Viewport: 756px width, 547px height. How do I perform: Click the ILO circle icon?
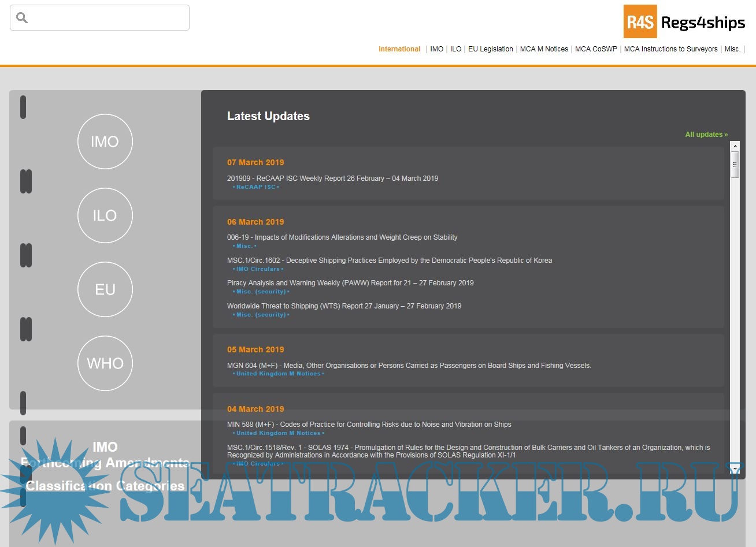click(x=105, y=215)
